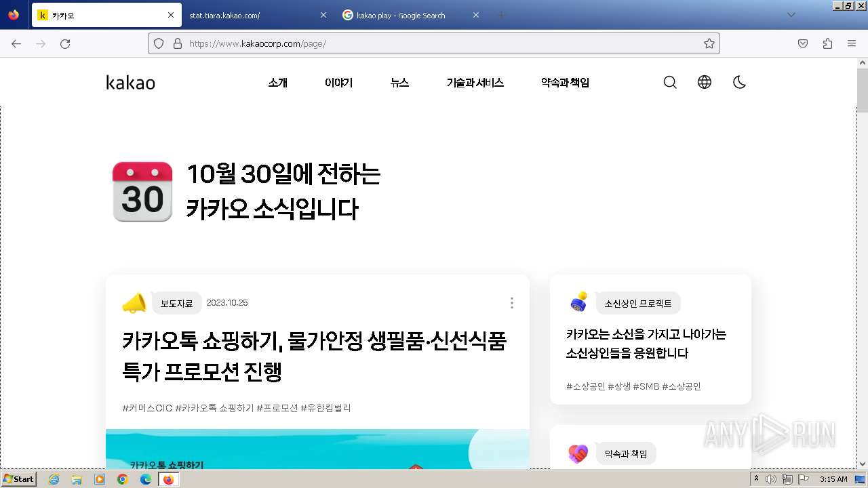Click the #카카오톡 쇼핑하기 hashtag
The height and width of the screenshot is (488, 868).
(x=214, y=408)
